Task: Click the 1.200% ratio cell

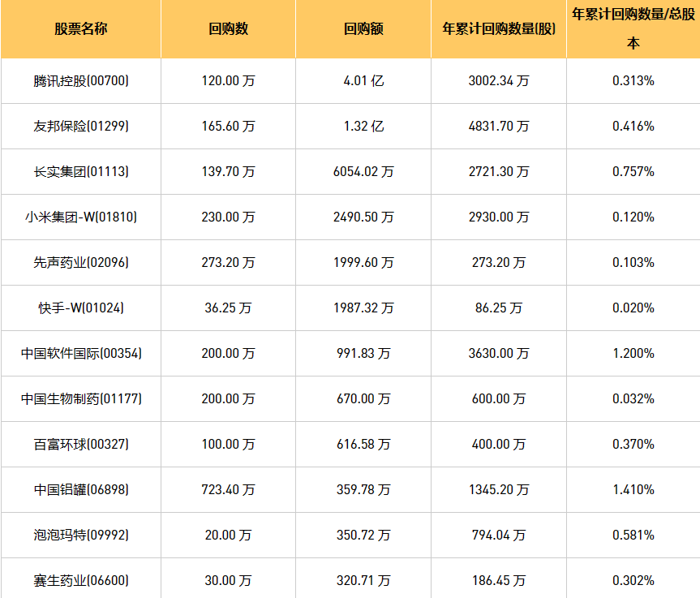Action: 633,354
